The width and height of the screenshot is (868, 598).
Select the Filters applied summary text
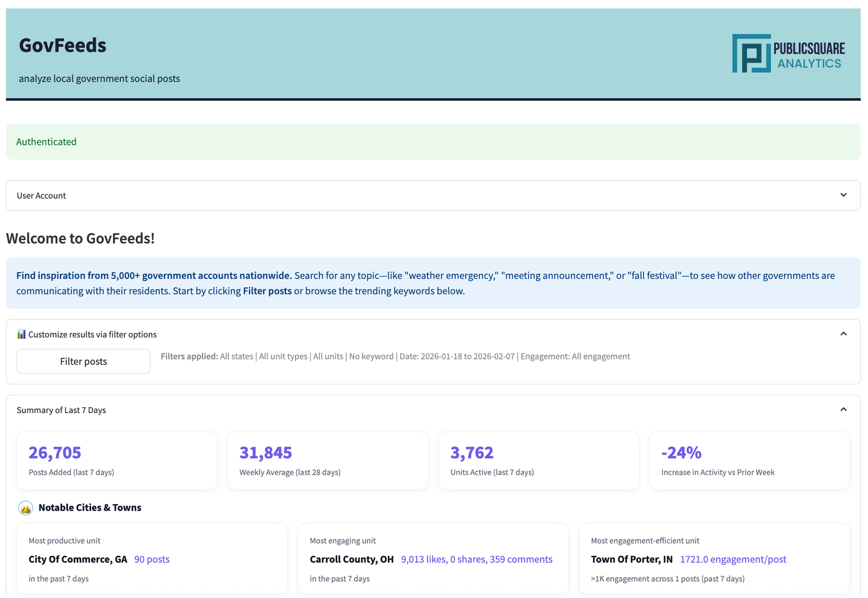(x=395, y=356)
